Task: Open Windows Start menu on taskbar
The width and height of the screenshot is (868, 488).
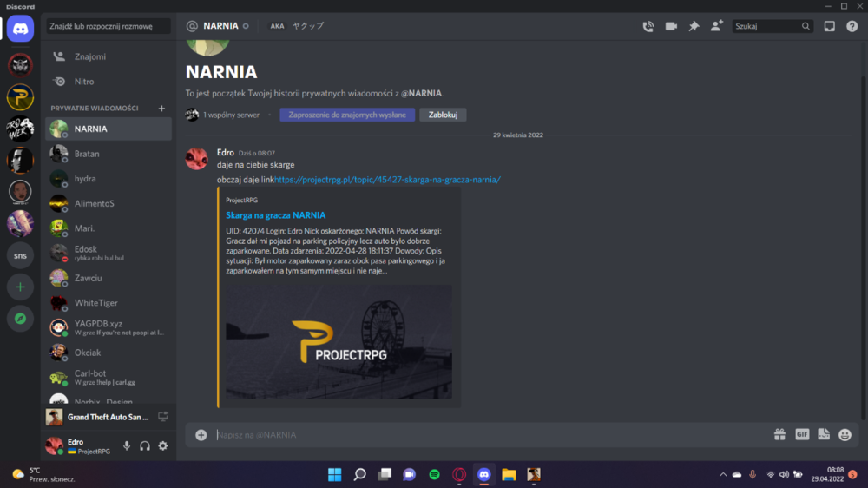Action: (334, 475)
